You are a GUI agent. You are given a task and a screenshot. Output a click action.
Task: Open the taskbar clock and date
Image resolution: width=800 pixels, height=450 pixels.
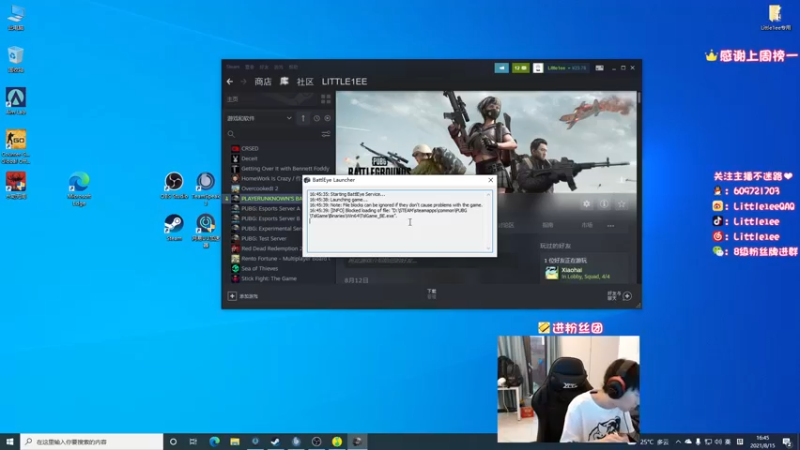[762, 442]
